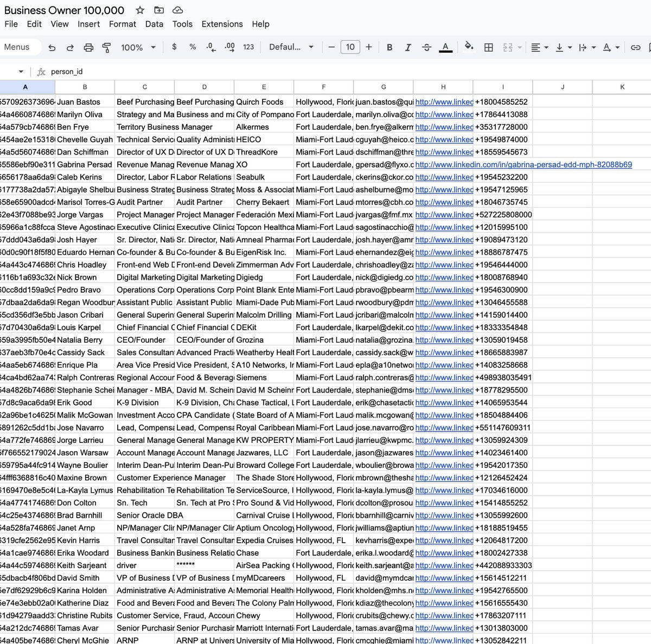The width and height of the screenshot is (651, 644).
Task: Open the text color picker
Action: pyautogui.click(x=445, y=48)
